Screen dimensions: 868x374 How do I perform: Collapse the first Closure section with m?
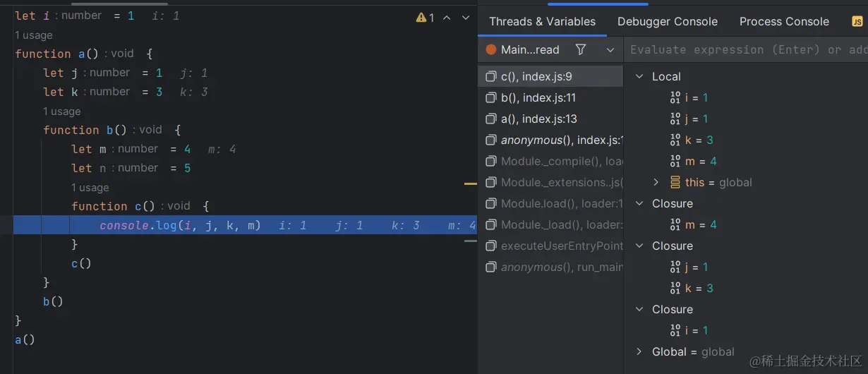639,203
